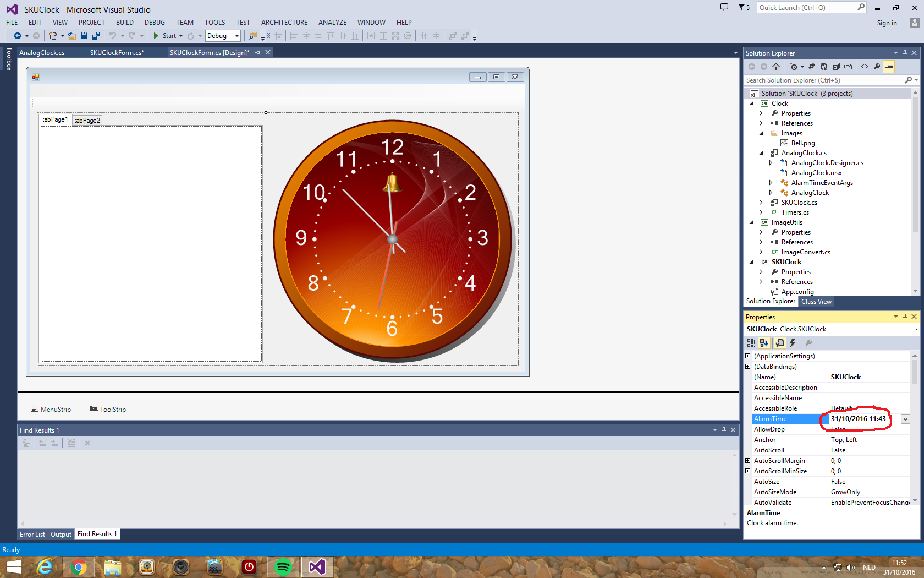Expand the AutoScrollMargin property
Screen dimensions: 924x578
point(747,461)
